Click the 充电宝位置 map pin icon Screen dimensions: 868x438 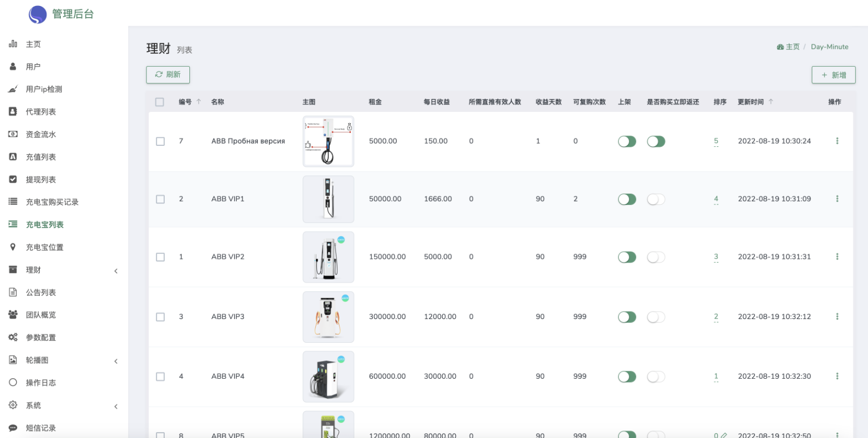13,247
